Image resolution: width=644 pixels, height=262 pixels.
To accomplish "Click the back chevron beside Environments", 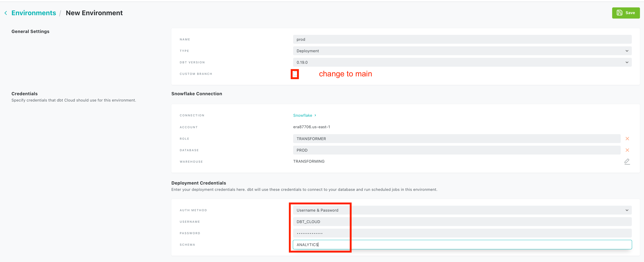I will pyautogui.click(x=6, y=13).
